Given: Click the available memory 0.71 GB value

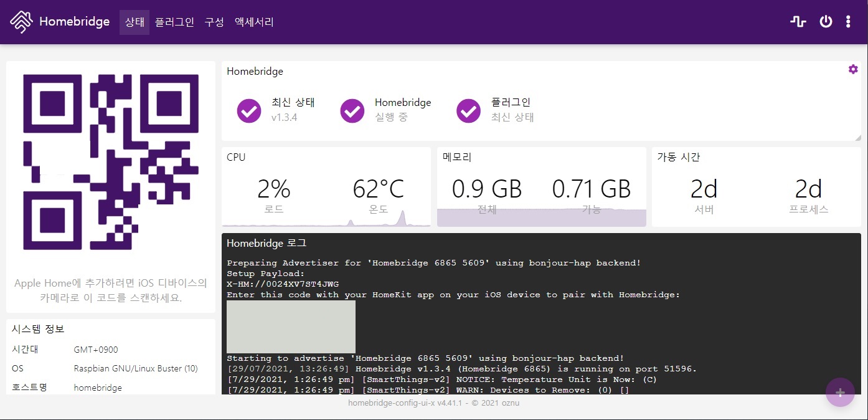Looking at the screenshot, I should tap(592, 189).
